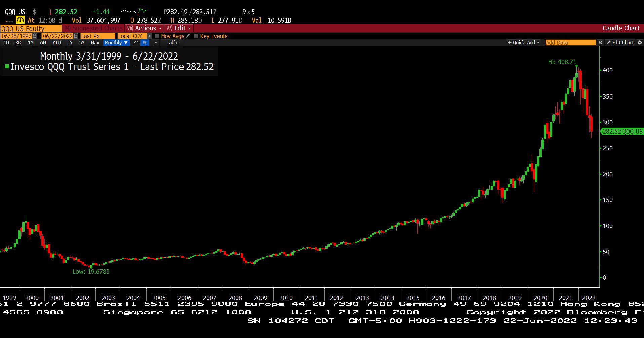This screenshot has height=338, width=644.
Task: Click the Last Px field
Action: point(97,36)
